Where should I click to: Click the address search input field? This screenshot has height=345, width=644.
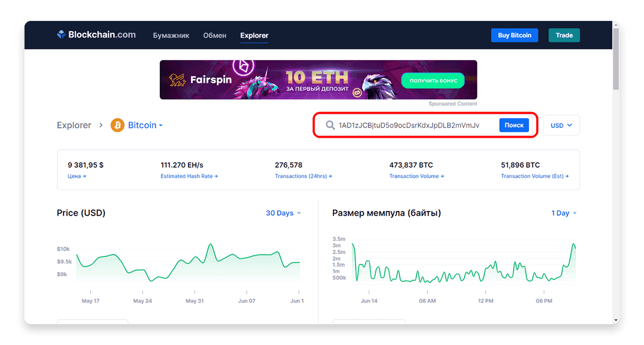coord(409,125)
